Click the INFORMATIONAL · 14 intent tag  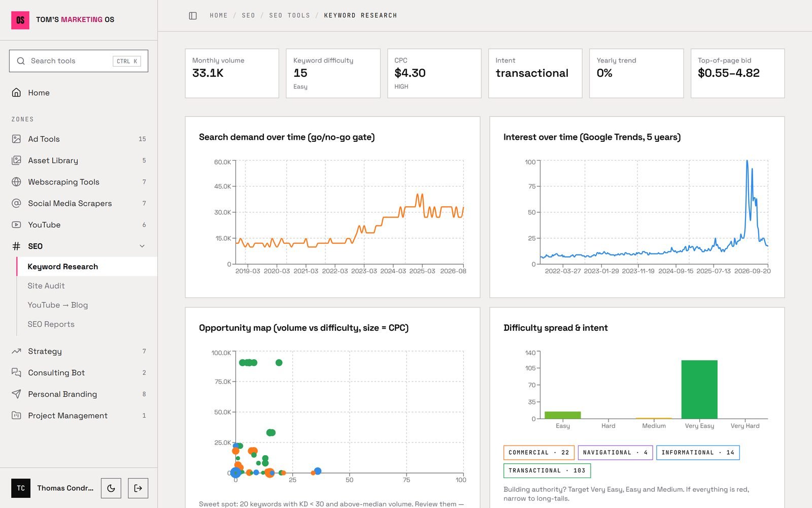coord(698,453)
